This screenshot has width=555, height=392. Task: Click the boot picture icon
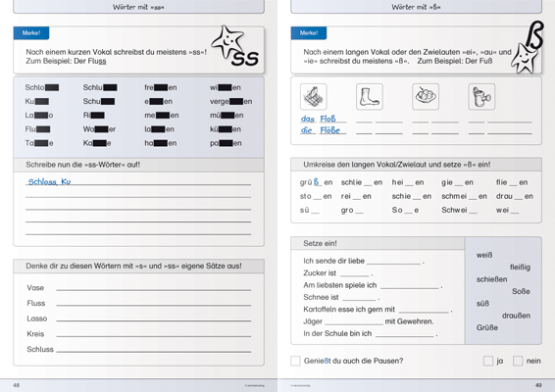pyautogui.click(x=369, y=97)
